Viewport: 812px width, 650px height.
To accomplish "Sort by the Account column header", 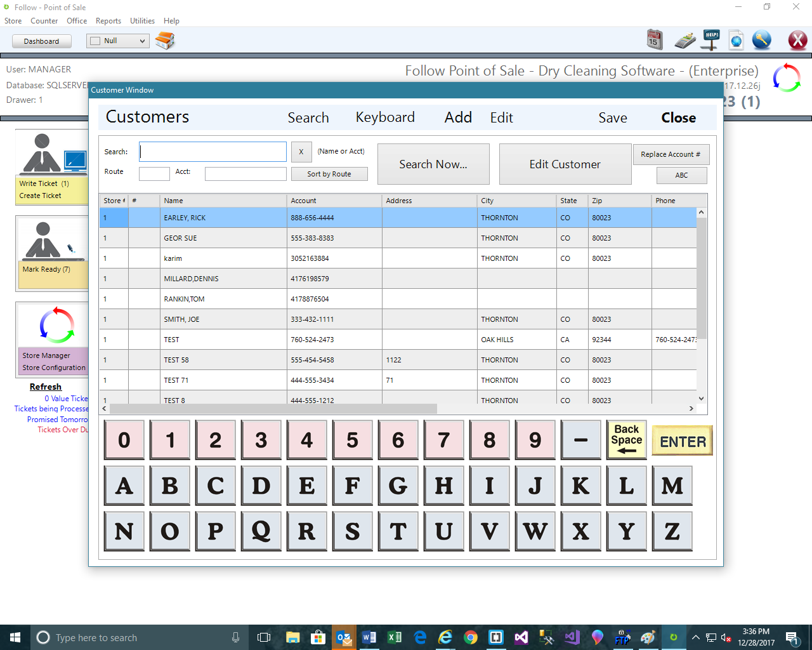I will (334, 201).
